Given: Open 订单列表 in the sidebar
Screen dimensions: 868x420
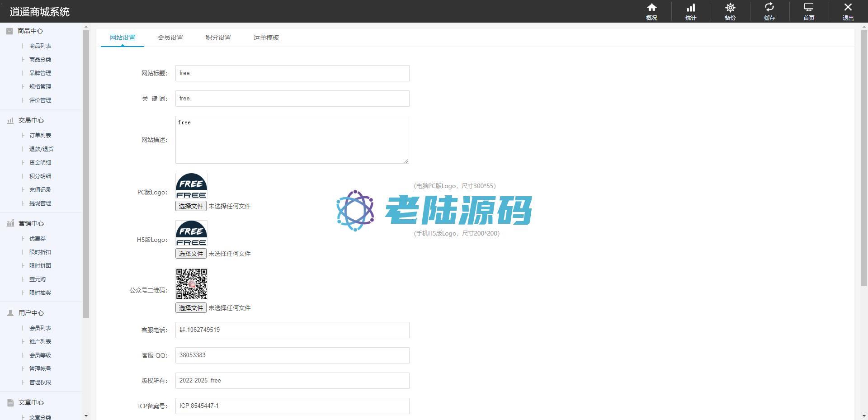Looking at the screenshot, I should pos(40,135).
